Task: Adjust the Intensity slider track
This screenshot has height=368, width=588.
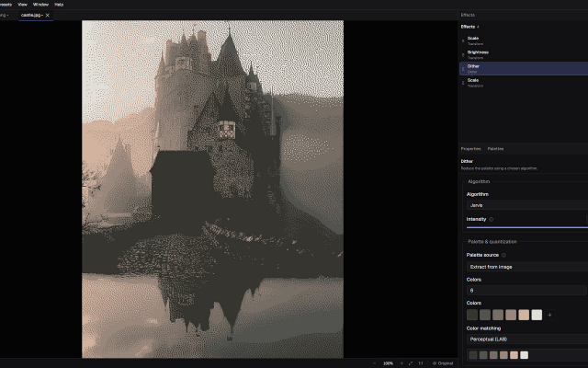Action: (527, 227)
